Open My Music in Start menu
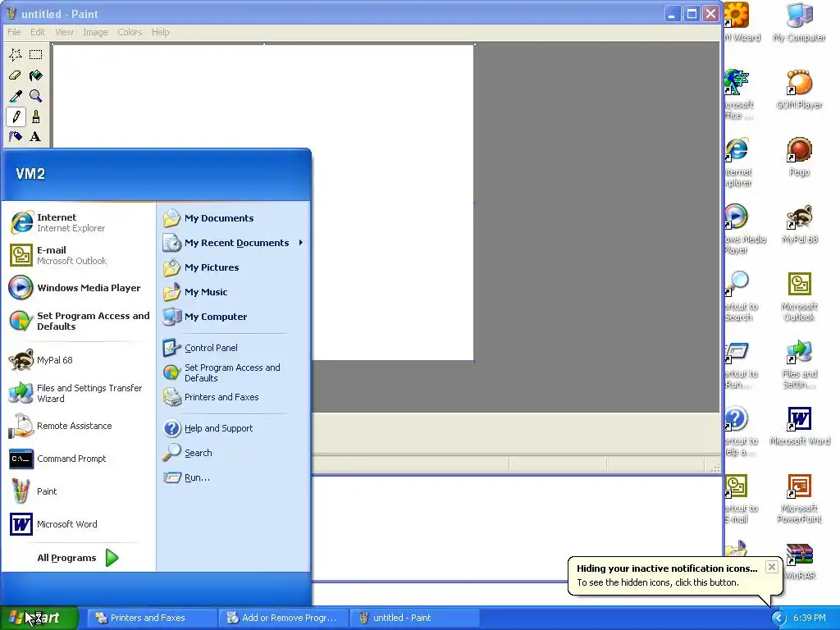The height and width of the screenshot is (630, 840). 234,292
